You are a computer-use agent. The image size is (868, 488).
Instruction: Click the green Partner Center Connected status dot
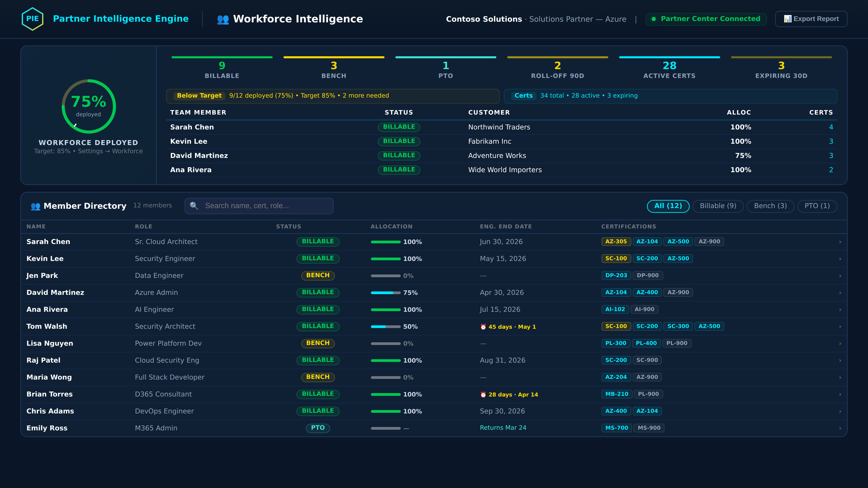654,19
